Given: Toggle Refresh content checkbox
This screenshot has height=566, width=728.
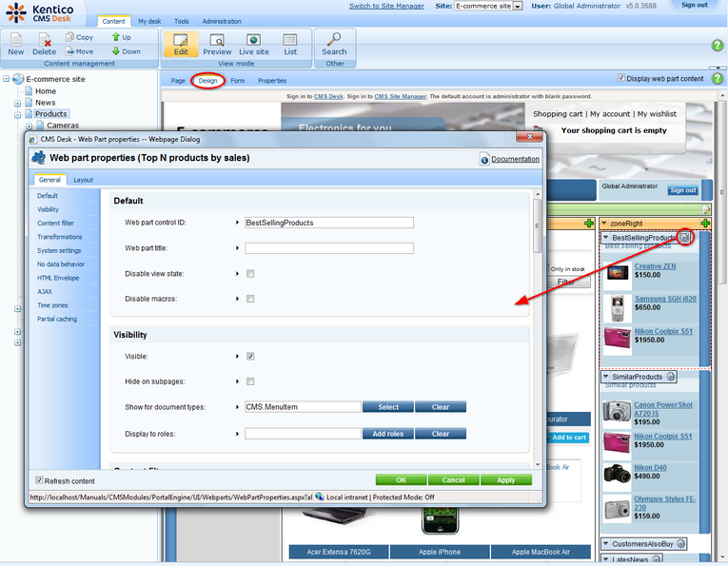Looking at the screenshot, I should click(x=39, y=480).
